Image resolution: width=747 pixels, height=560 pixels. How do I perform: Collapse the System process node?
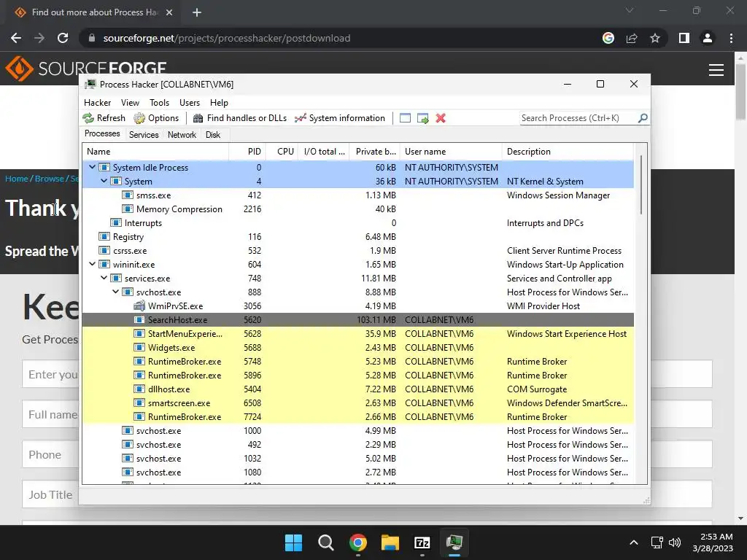point(104,181)
